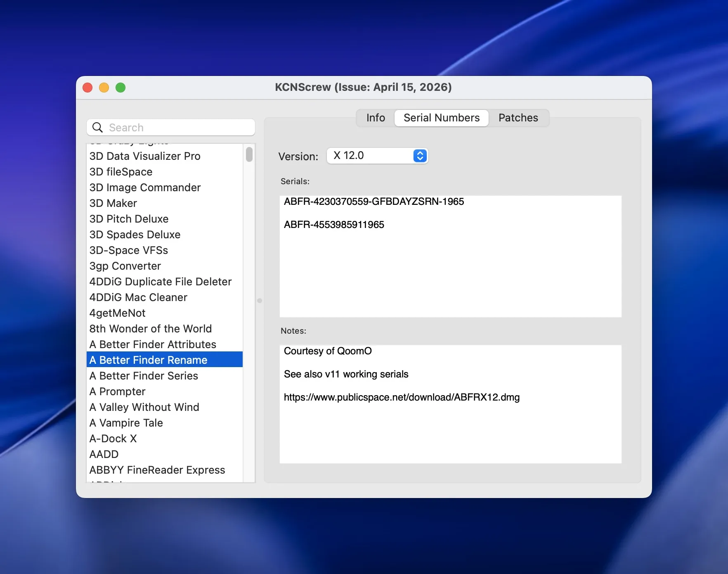The height and width of the screenshot is (574, 728).
Task: Focus the Search input field
Action: tap(171, 127)
